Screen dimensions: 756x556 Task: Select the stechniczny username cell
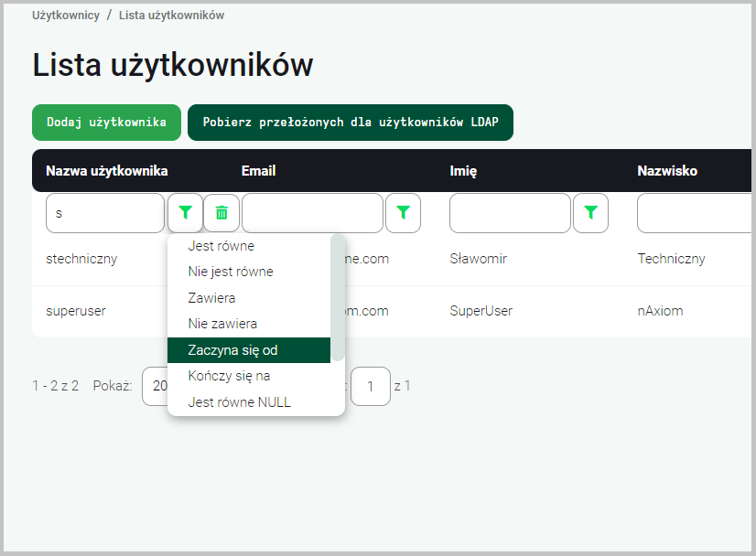click(x=81, y=259)
